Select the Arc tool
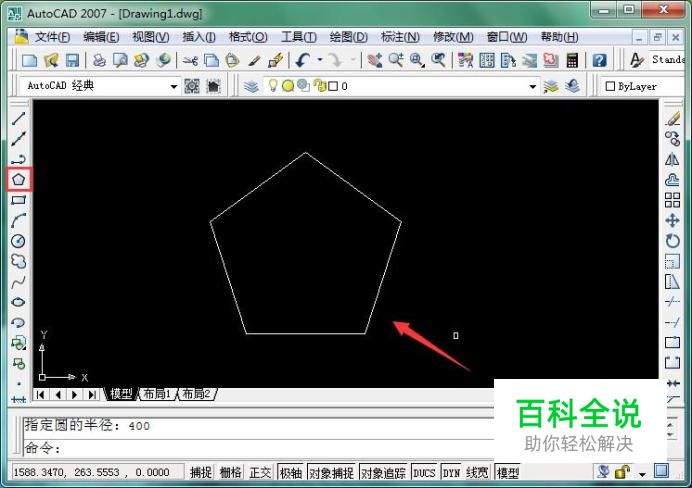This screenshot has width=692, height=488. point(19,220)
